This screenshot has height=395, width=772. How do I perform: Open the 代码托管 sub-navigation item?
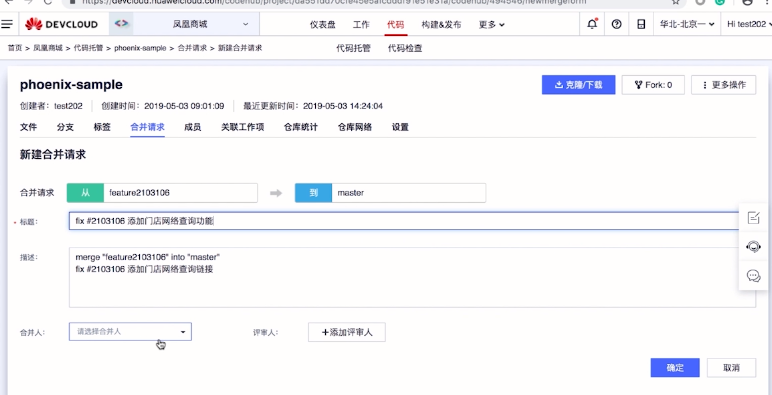tap(354, 48)
